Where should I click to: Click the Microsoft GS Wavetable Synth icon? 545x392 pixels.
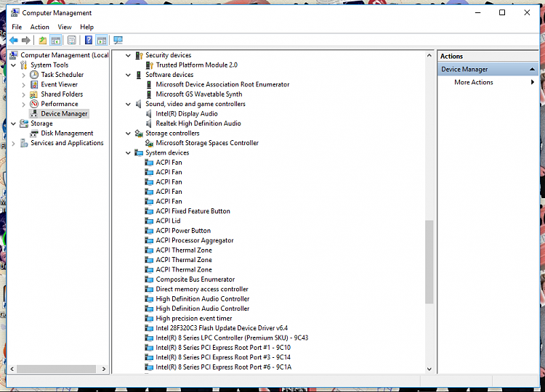click(x=149, y=94)
